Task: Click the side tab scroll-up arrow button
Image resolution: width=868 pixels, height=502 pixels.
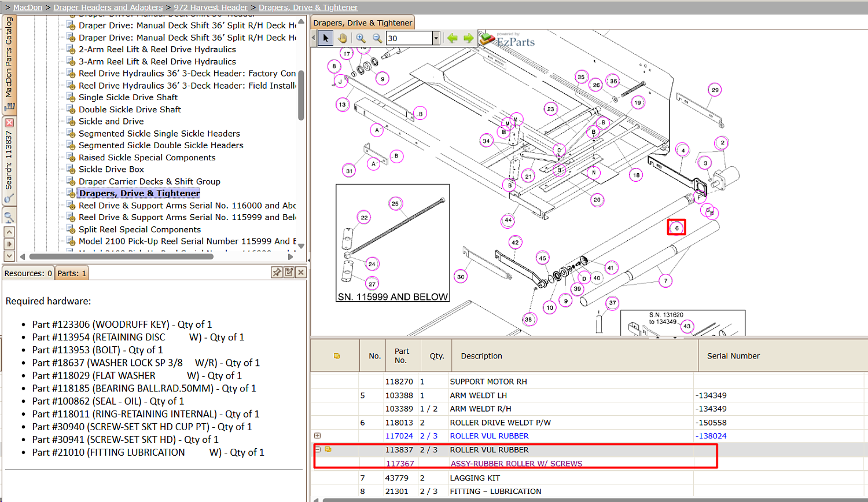Action: point(9,232)
